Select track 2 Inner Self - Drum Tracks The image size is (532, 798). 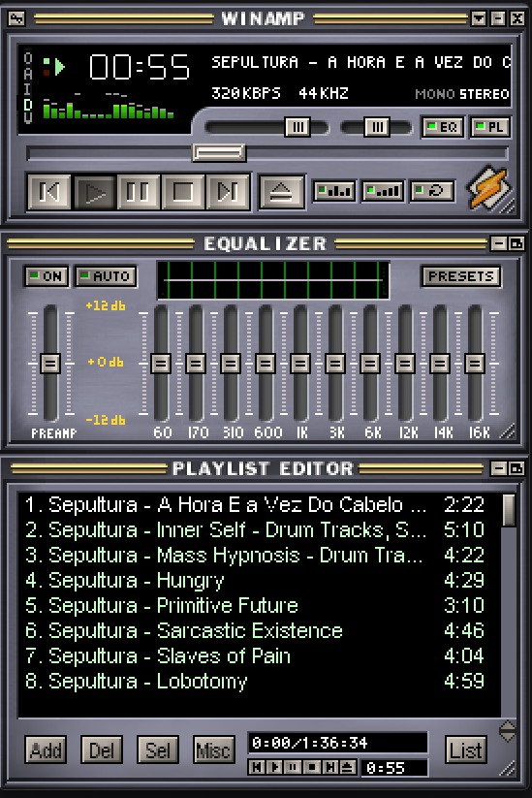[260, 529]
